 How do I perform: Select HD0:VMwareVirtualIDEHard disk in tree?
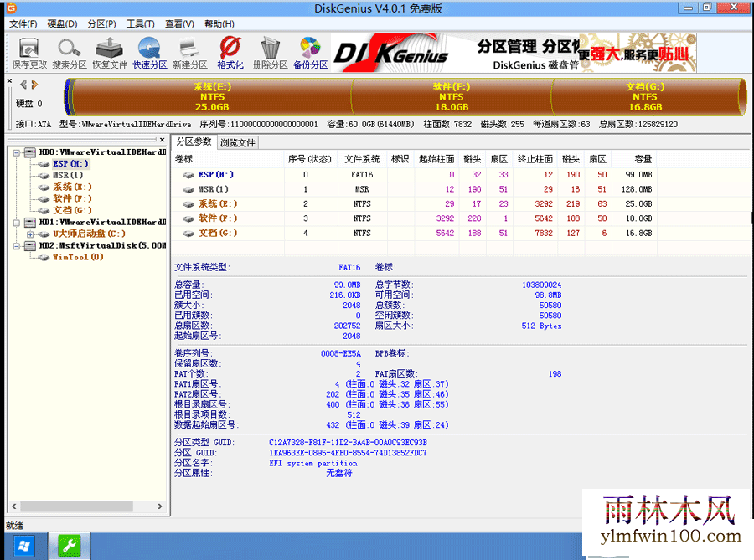102,152
